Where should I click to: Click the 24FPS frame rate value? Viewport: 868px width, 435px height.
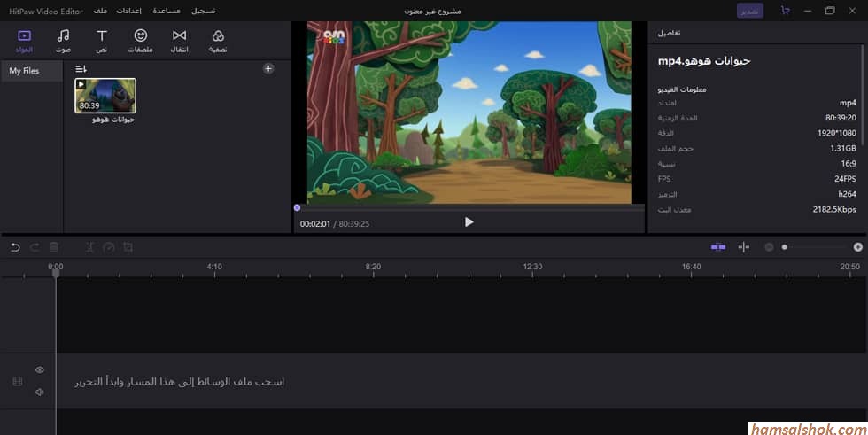pyautogui.click(x=845, y=179)
